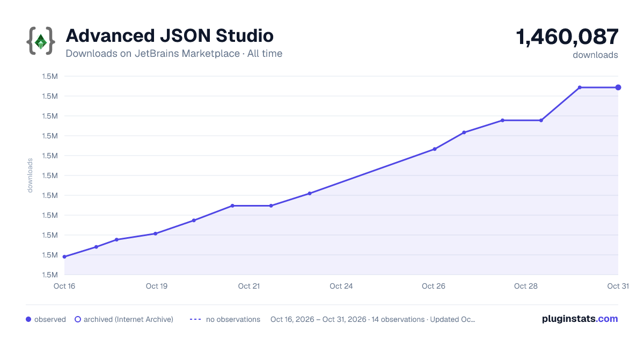This screenshot has width=644, height=338.
Task: Open the pluginstats.com link
Action: 580,319
